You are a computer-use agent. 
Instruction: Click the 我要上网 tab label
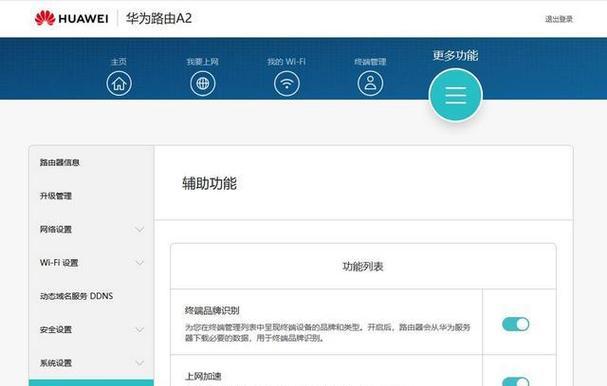[x=202, y=62]
